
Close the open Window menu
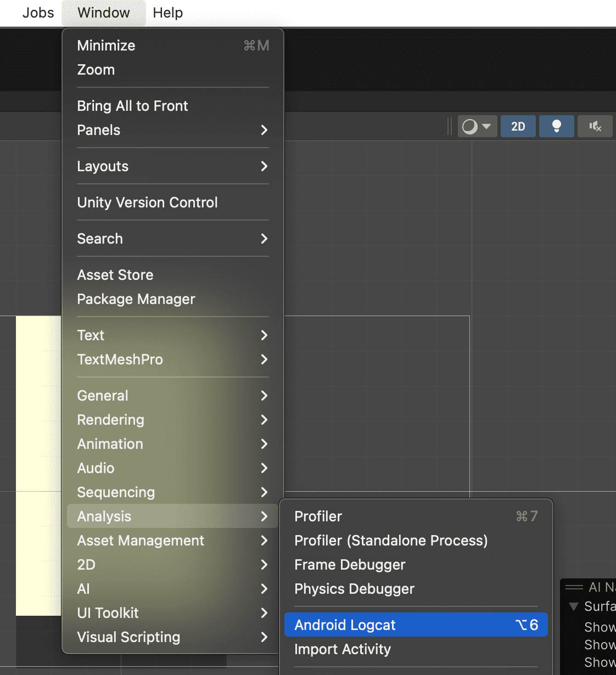[104, 13]
